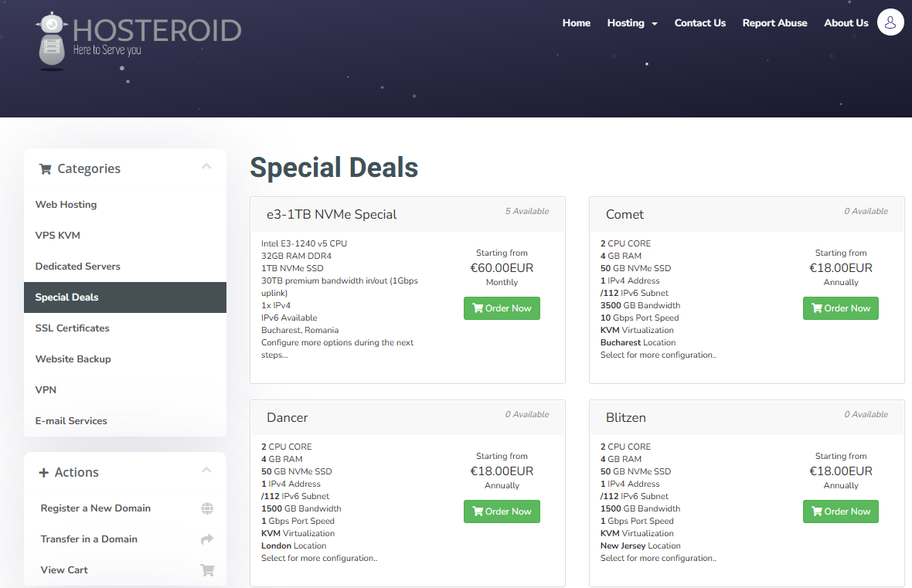Select VPS KVM category

[125, 236]
